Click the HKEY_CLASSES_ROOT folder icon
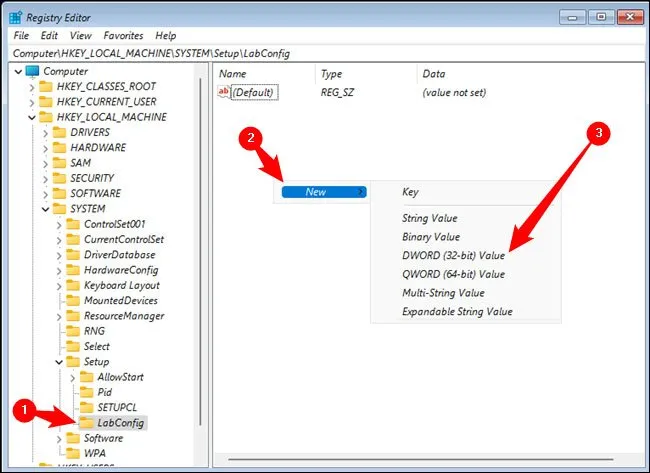Screen dimensions: 650x473 click(x=46, y=87)
